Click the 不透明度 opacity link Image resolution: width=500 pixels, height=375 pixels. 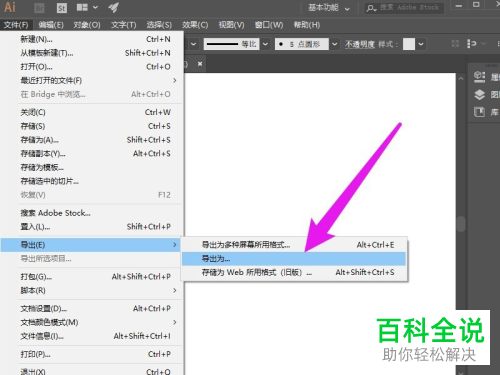tap(360, 44)
